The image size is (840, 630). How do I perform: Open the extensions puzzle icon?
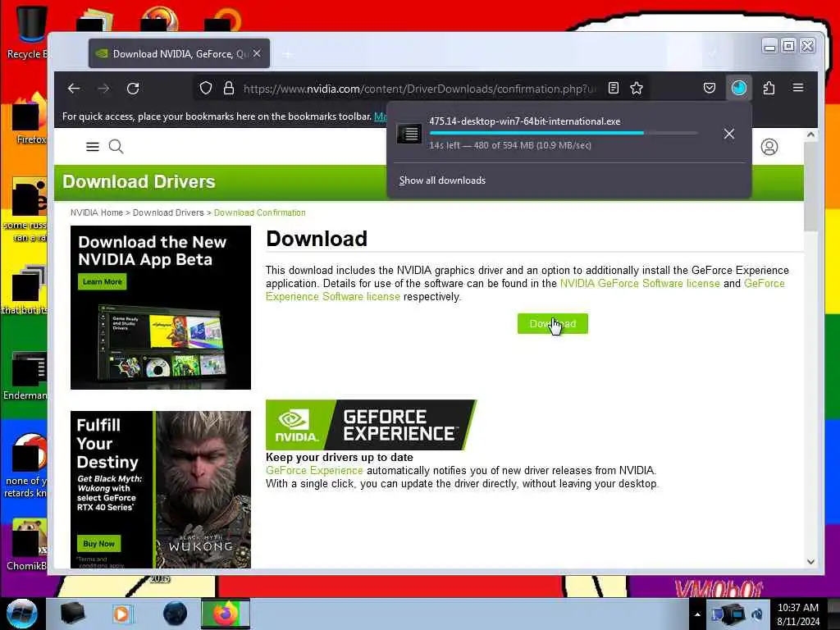pos(769,88)
